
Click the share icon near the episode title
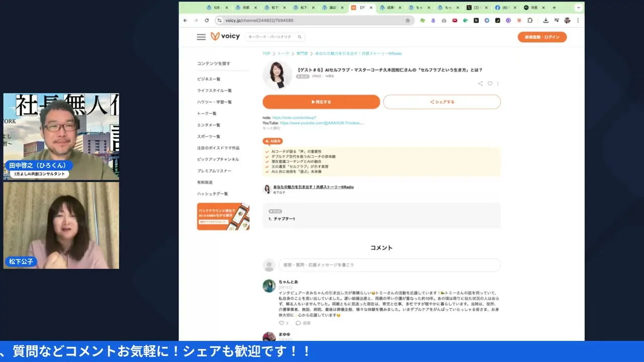(x=480, y=83)
